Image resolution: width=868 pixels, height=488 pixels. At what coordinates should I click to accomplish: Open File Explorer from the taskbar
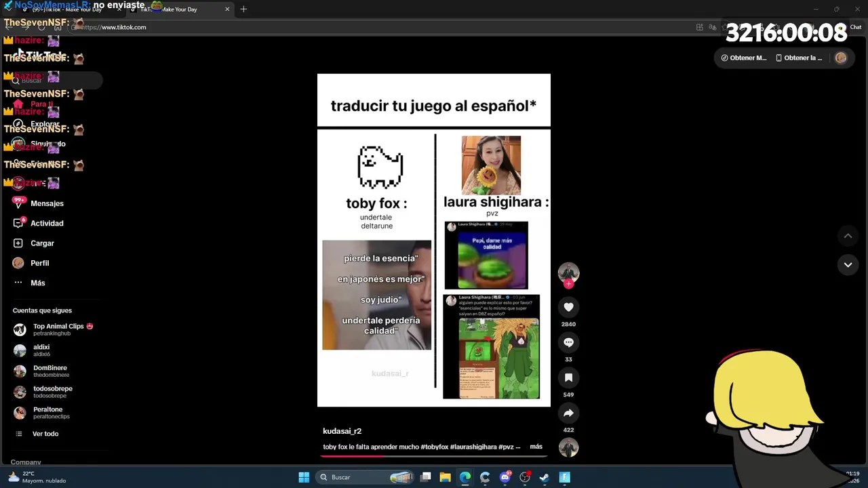[445, 477]
